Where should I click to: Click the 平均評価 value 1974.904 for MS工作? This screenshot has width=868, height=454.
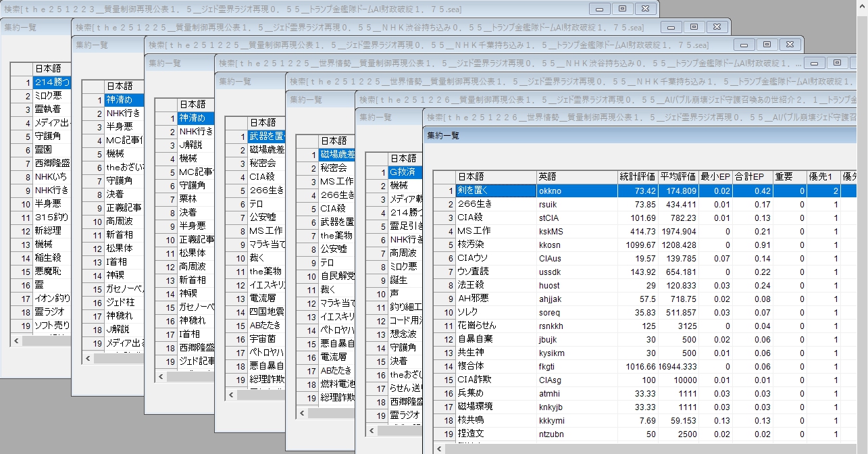click(x=678, y=232)
